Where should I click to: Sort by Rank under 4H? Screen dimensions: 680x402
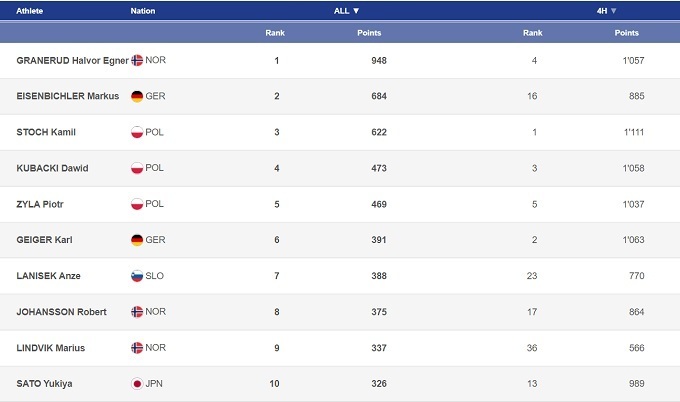tap(533, 33)
